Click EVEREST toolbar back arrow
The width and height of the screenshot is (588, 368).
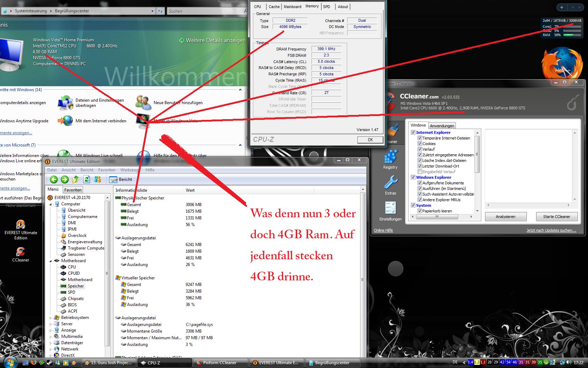[54, 179]
